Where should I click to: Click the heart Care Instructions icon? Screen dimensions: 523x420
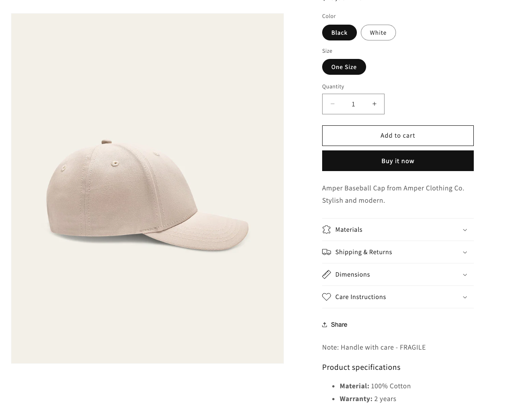click(327, 297)
